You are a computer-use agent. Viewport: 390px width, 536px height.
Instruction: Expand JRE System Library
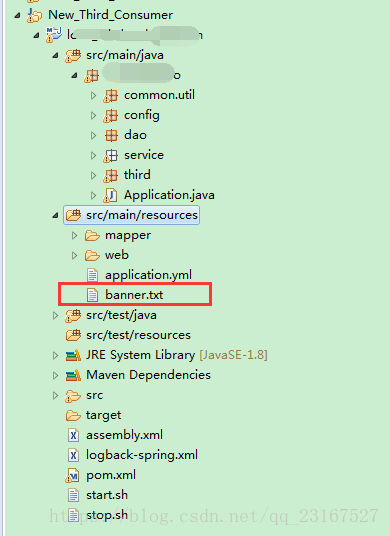pos(55,355)
